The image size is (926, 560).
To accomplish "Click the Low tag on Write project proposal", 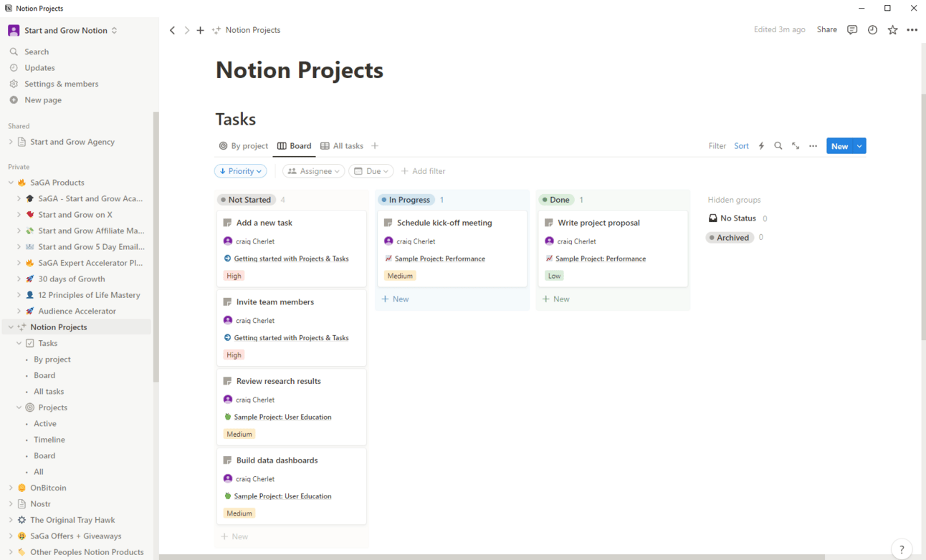I will pyautogui.click(x=554, y=276).
